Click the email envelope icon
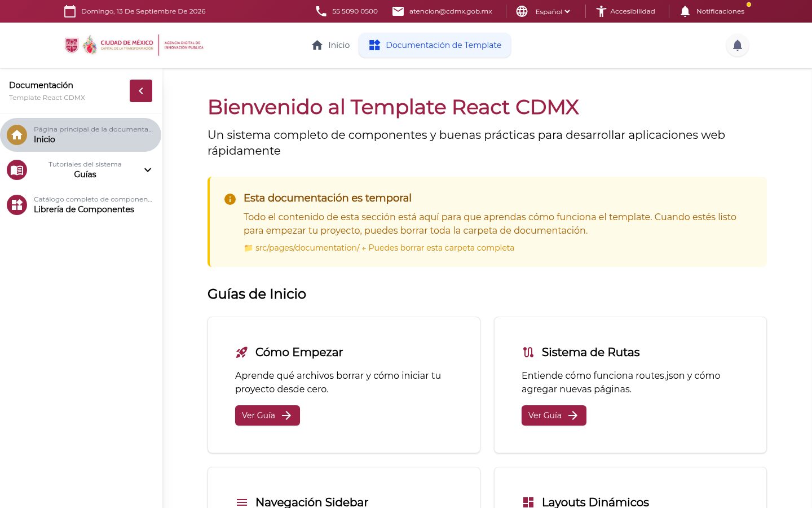The image size is (812, 508). tap(398, 11)
